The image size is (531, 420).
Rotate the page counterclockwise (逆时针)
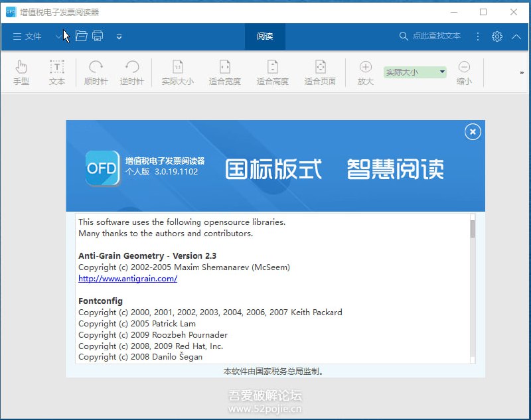(132, 71)
